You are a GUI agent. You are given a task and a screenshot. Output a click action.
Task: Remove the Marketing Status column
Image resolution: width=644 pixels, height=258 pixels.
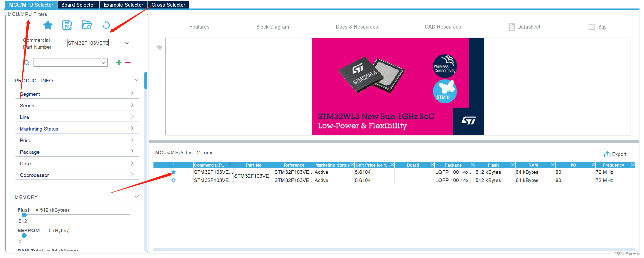tap(352, 165)
